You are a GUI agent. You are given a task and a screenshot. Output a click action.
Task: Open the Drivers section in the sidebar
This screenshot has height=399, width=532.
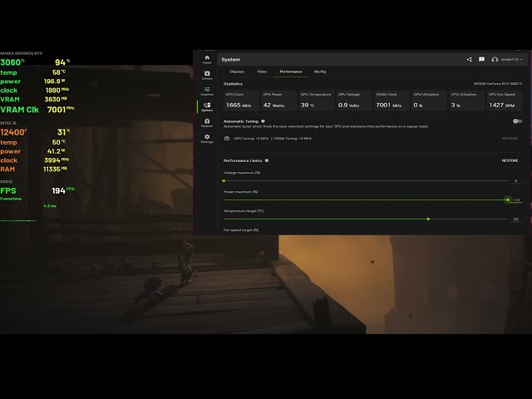(x=207, y=76)
